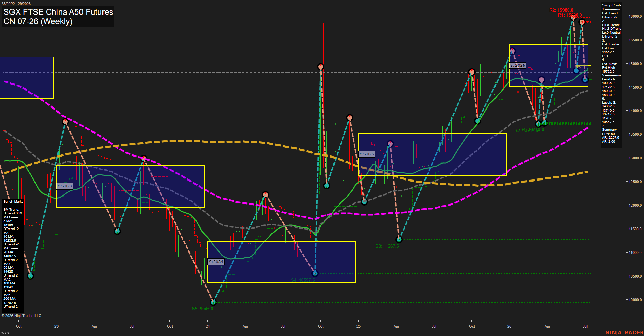Viewport: 644px width, 336px height.
Task: Click 19085.0 in Levels R list
Action: pyautogui.click(x=608, y=83)
